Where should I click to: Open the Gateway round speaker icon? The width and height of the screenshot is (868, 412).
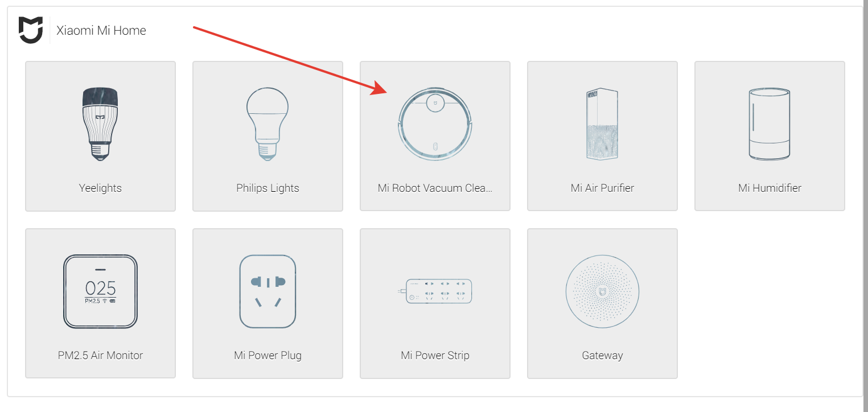(x=602, y=291)
